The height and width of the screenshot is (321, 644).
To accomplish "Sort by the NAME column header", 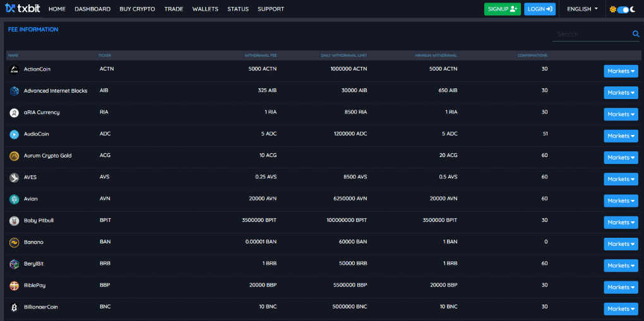I will (13, 55).
